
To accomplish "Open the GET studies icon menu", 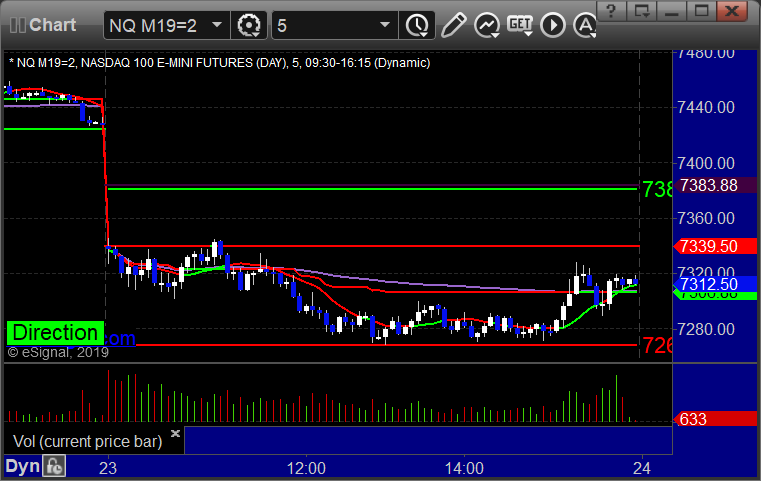I will coord(520,25).
